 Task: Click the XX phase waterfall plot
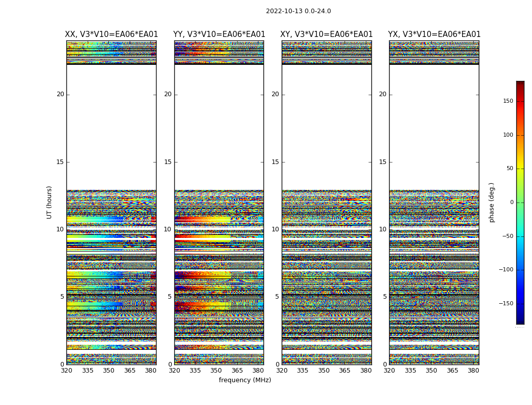tap(111, 202)
